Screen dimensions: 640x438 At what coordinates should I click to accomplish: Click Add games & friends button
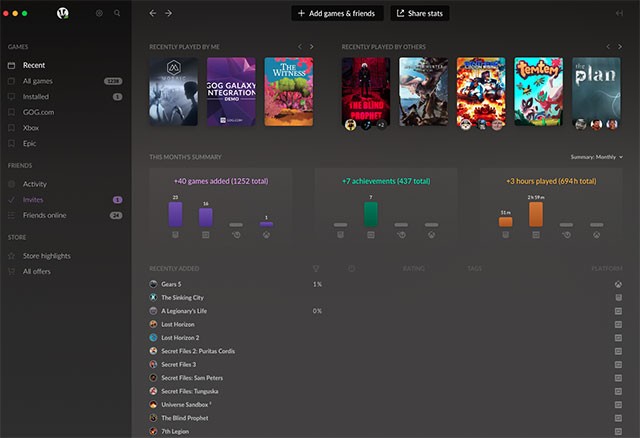coord(336,13)
